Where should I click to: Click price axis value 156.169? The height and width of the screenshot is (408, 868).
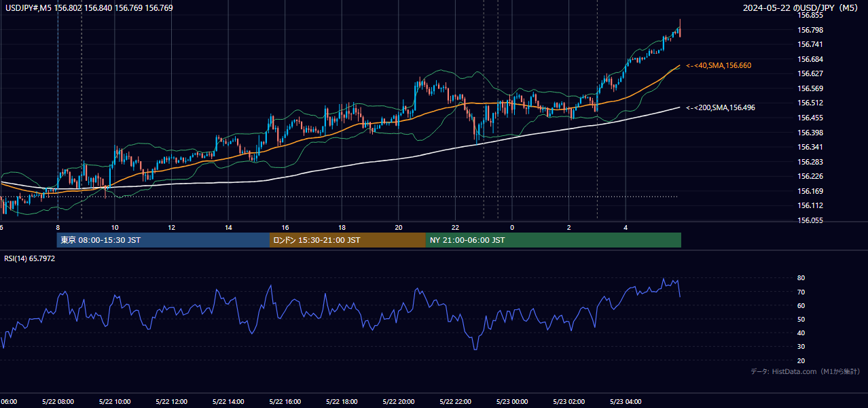pyautogui.click(x=810, y=191)
